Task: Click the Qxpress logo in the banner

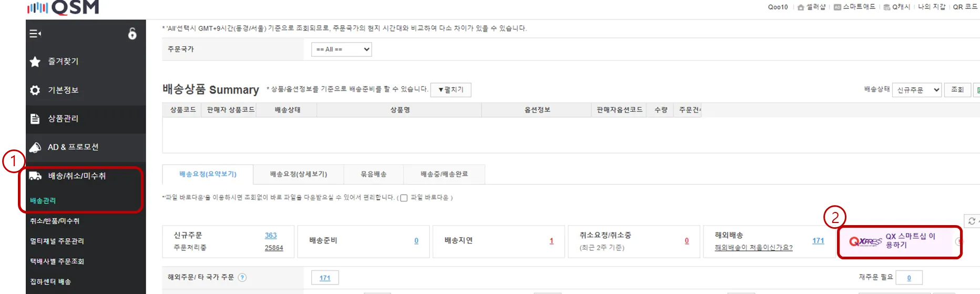Action: [x=865, y=241]
